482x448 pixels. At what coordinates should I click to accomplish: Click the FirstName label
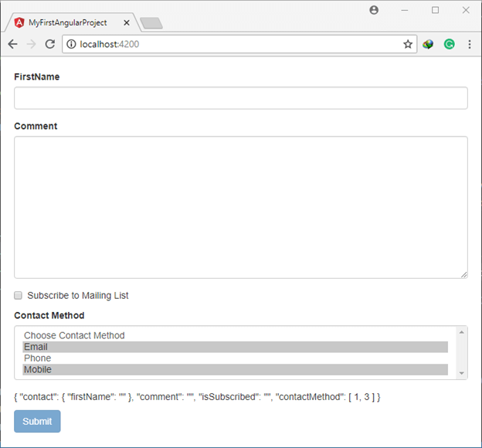[37, 77]
